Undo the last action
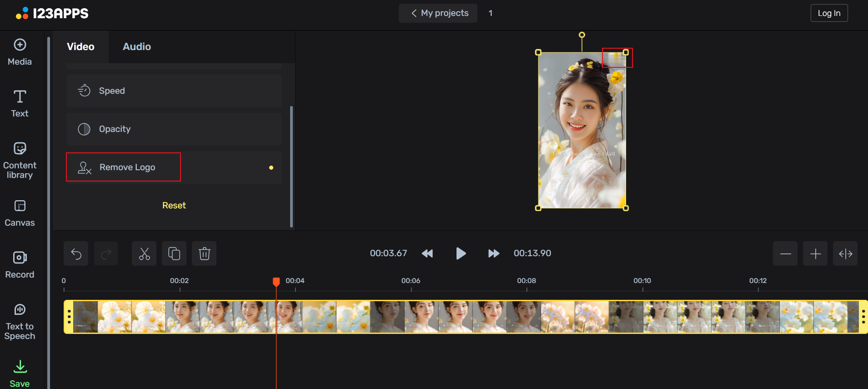Screen dimensions: 868x389 76,253
